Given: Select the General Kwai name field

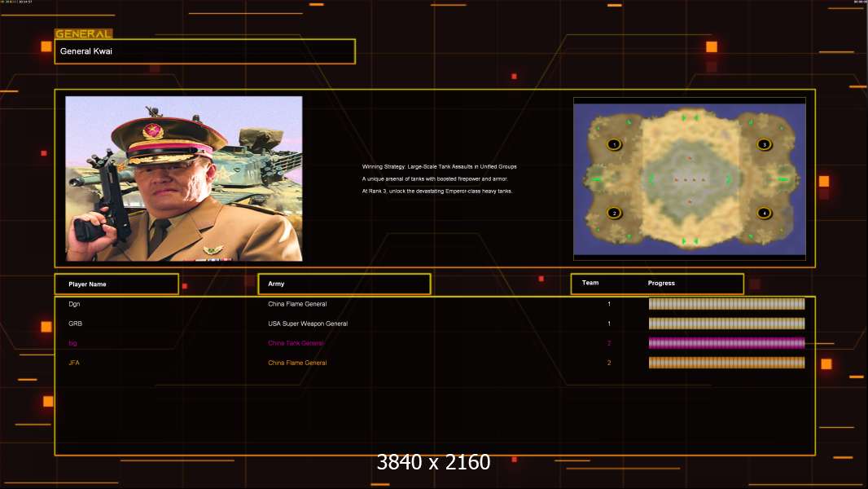Looking at the screenshot, I should coord(205,51).
